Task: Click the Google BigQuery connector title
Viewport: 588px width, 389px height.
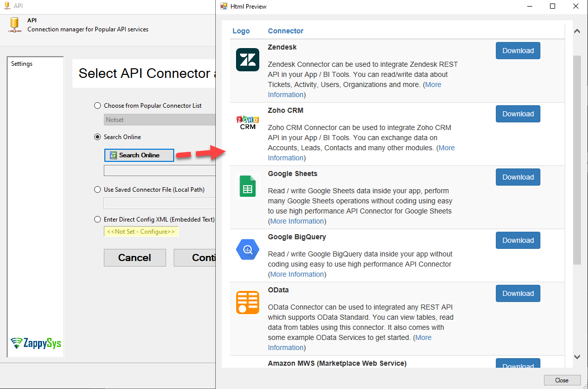Action: 297,237
